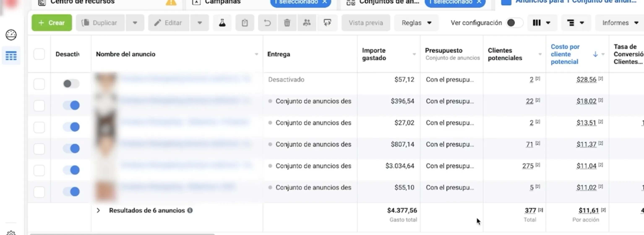644x235 pixels.
Task: Turn off the ad with $55,10 spent
Action: 71,192
